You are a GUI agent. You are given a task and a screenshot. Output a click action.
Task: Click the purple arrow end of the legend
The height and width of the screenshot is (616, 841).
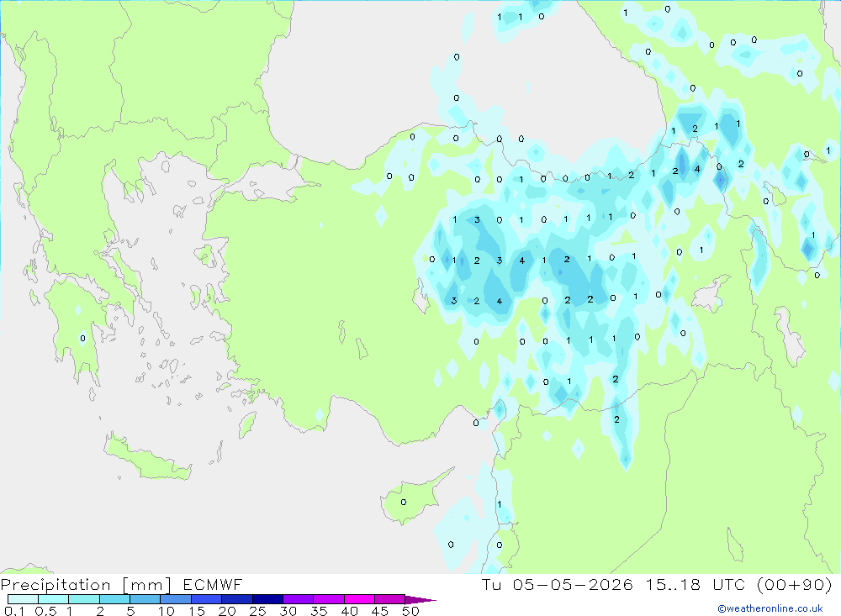coord(420,600)
